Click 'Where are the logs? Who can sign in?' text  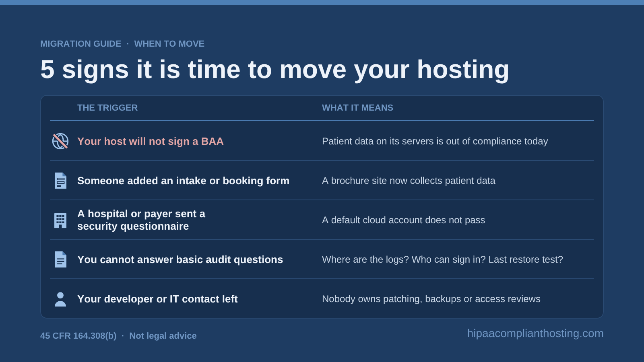pyautogui.click(x=404, y=259)
